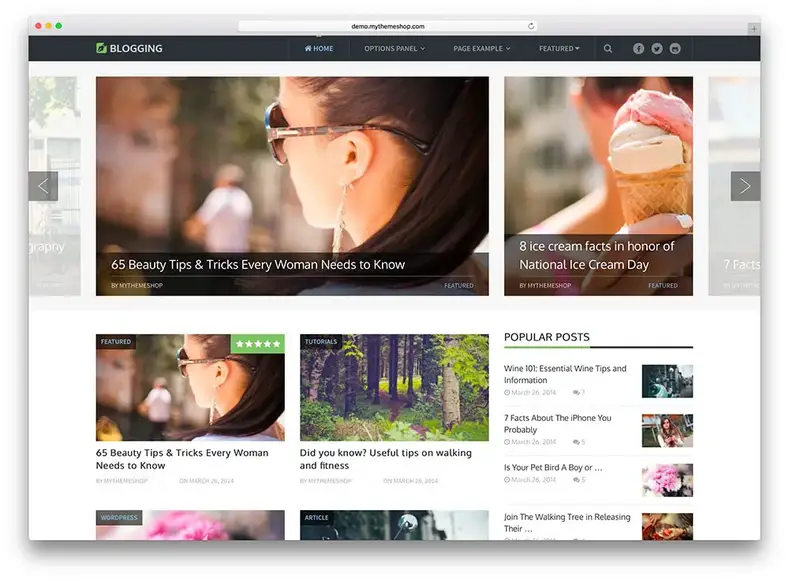Open forest walking post thumbnail
This screenshot has height=581, width=789.
394,388
